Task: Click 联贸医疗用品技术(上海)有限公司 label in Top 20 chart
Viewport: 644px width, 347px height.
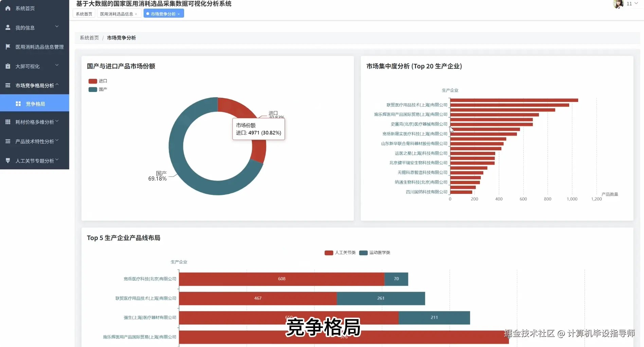Action: click(x=417, y=105)
